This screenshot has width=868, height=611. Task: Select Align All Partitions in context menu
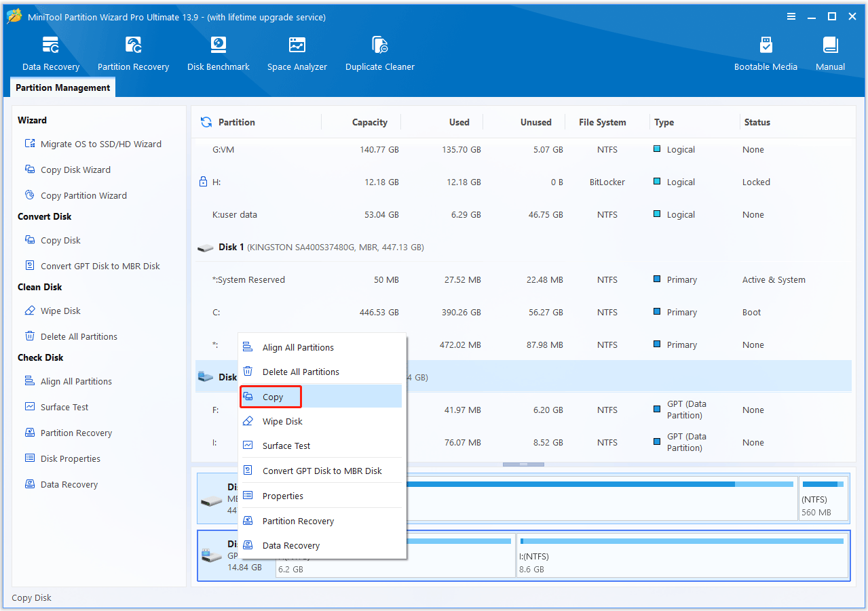pos(322,347)
